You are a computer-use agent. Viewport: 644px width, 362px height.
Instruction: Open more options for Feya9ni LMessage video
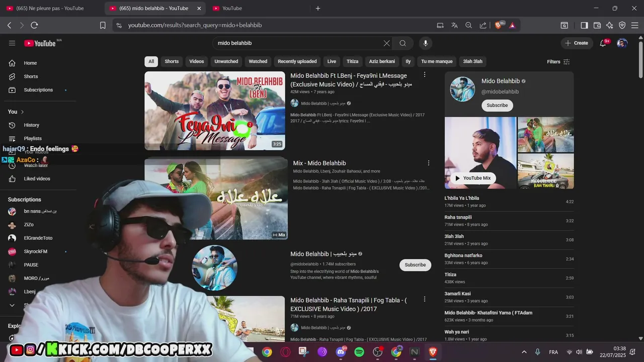tap(425, 75)
